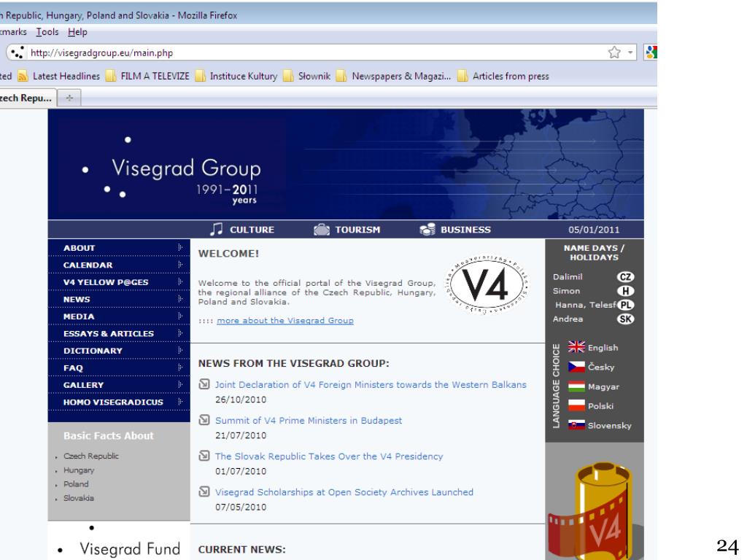Open the Instituce Kultury bookmark folder

coord(237,76)
